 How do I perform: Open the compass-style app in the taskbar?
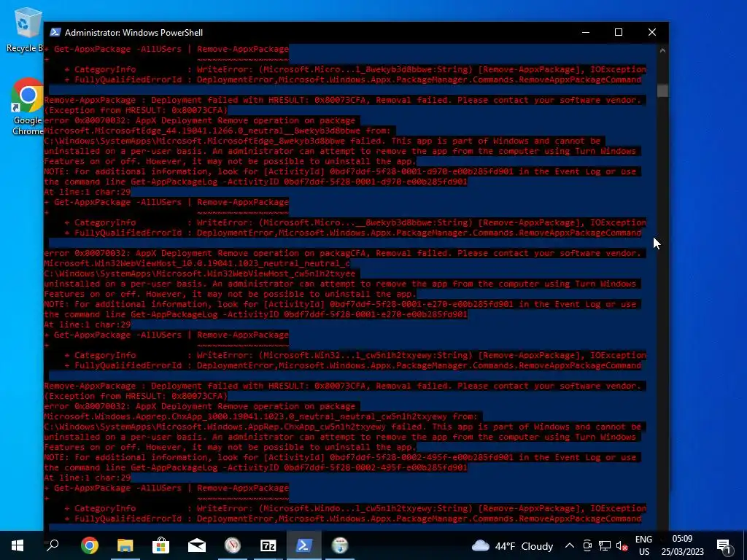(x=233, y=545)
